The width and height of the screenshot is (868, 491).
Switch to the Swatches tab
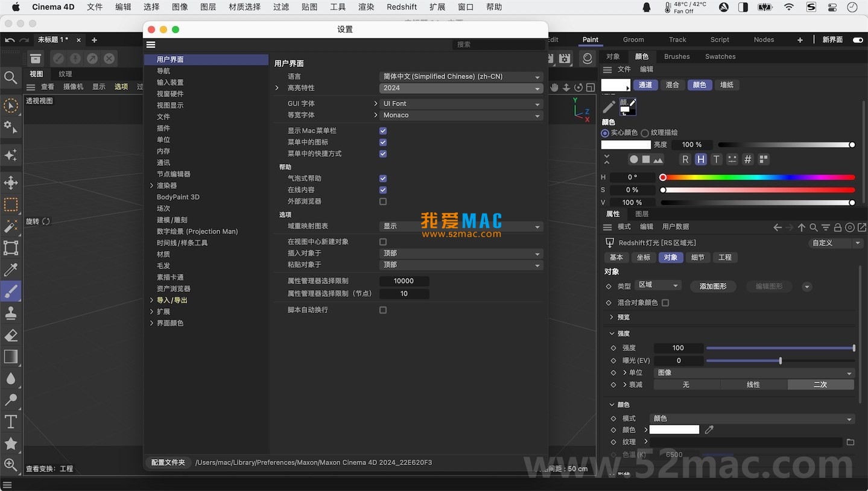point(720,57)
